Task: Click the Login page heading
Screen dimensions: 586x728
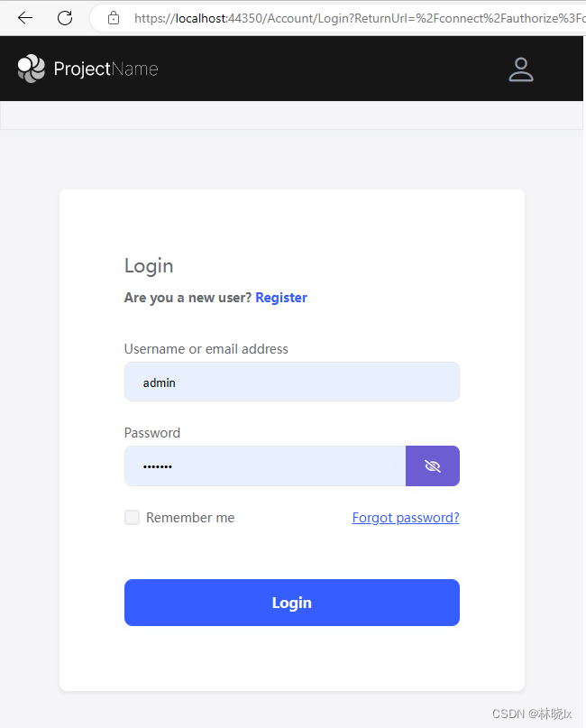Action: click(x=149, y=265)
